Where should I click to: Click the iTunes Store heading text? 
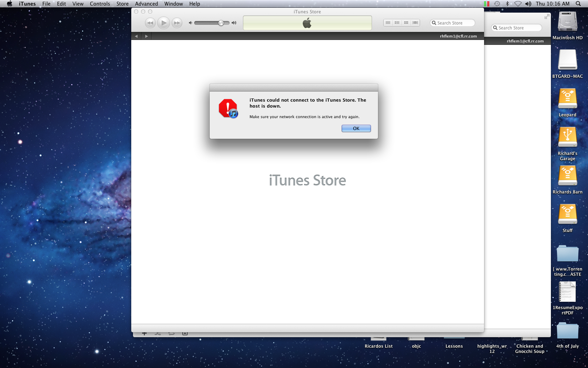point(307,180)
